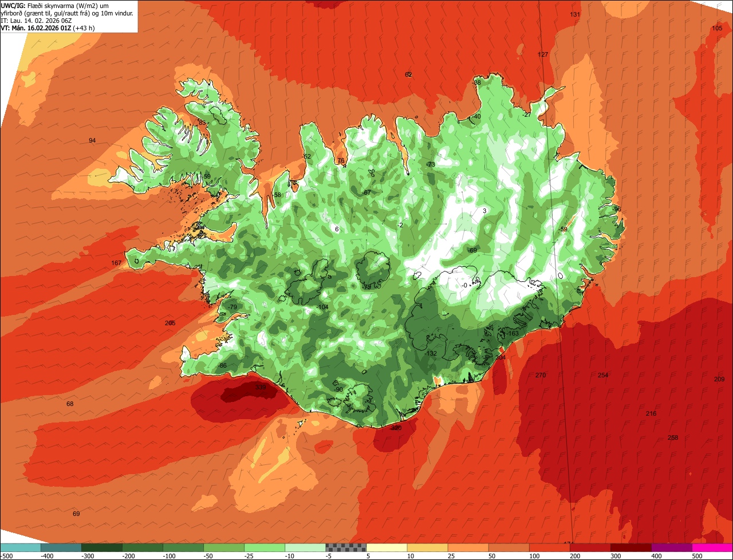Click the flux value 105 in the northeast corner
Image resolution: width=733 pixels, height=560 pixels.
tap(717, 29)
